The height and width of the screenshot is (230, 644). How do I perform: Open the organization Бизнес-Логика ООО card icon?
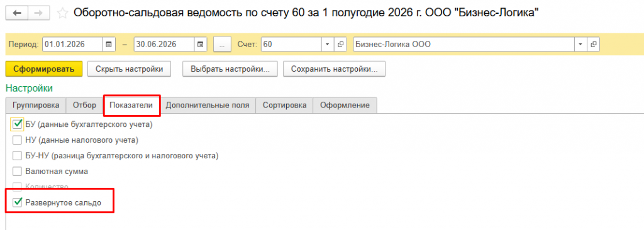click(594, 45)
